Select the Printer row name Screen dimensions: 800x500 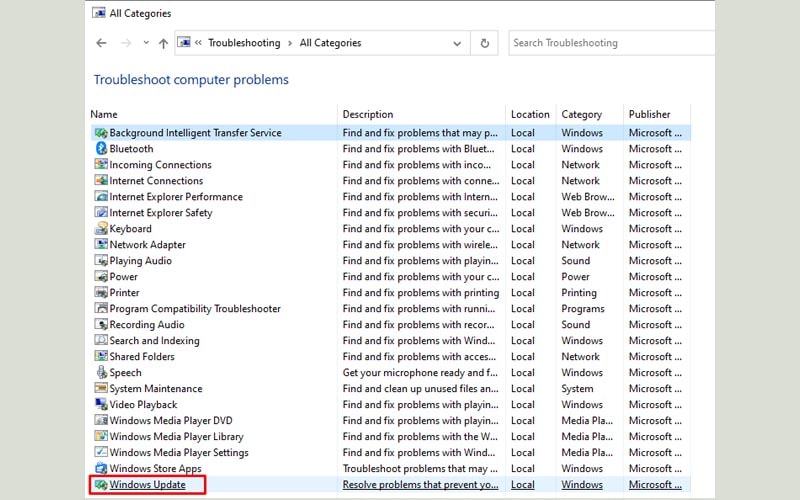coord(124,292)
